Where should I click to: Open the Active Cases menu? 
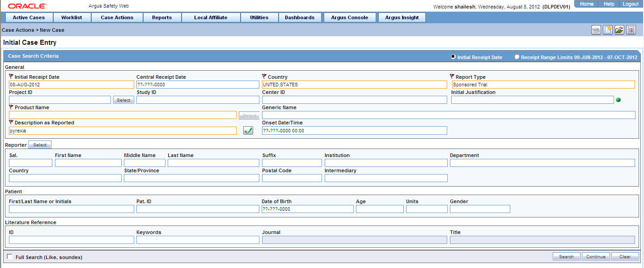pos(29,17)
